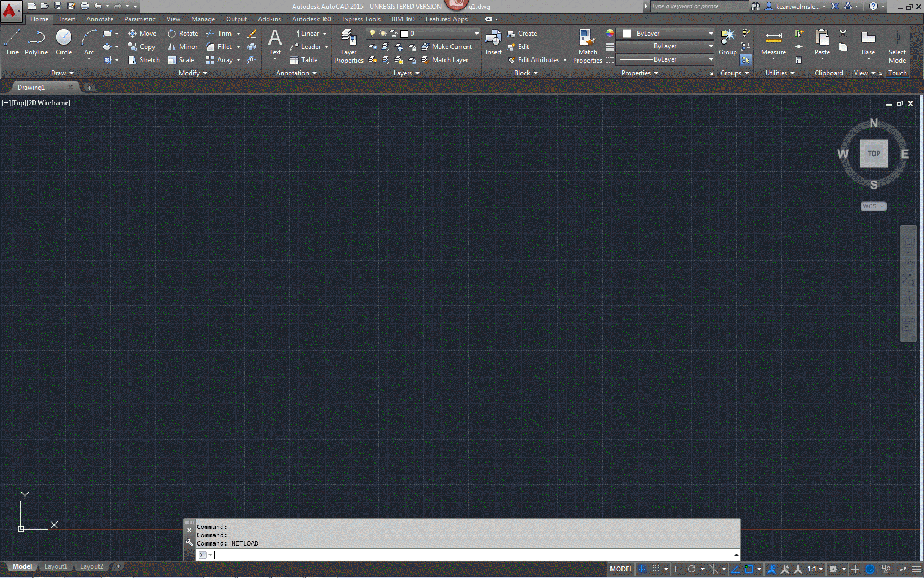Expand the Draw panel flyout
Screen dimensions: 924x578
coord(62,73)
